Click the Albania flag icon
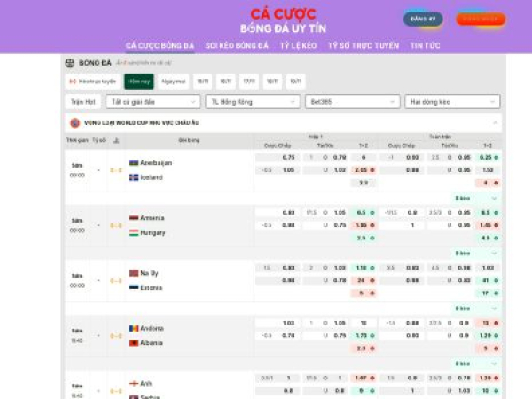The width and height of the screenshot is (532, 399). [x=134, y=343]
